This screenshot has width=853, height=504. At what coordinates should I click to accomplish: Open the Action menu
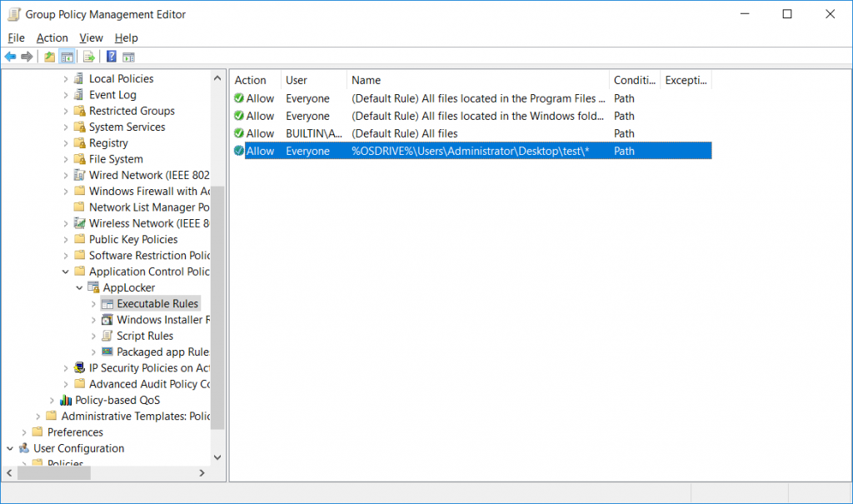(x=52, y=37)
